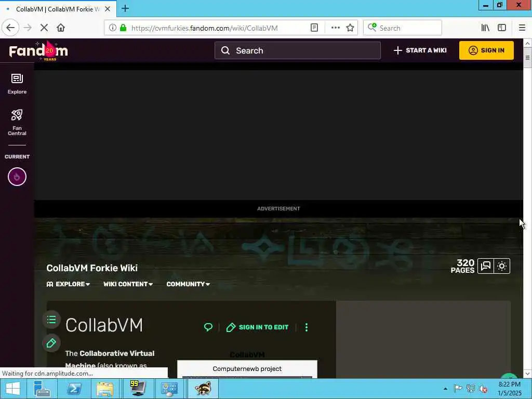Open the wiki Discuss icon
532x399 pixels.
click(486, 266)
